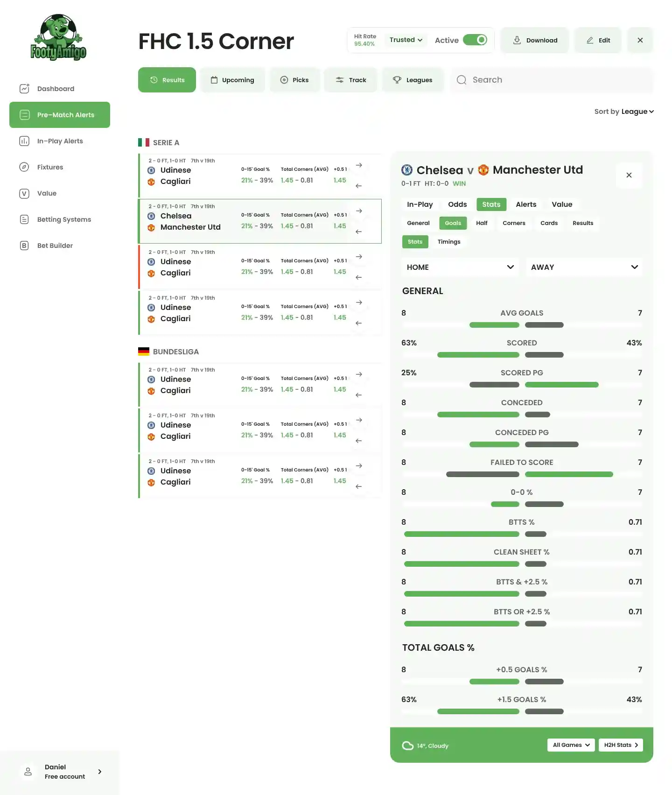The height and width of the screenshot is (795, 672).
Task: Click the user avatar icon for Daniel
Action: 28,772
